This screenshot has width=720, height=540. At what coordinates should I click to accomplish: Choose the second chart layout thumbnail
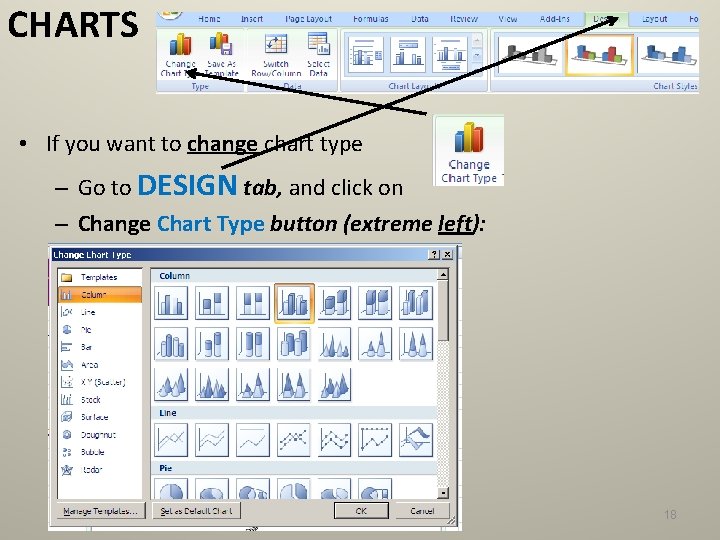(408, 55)
